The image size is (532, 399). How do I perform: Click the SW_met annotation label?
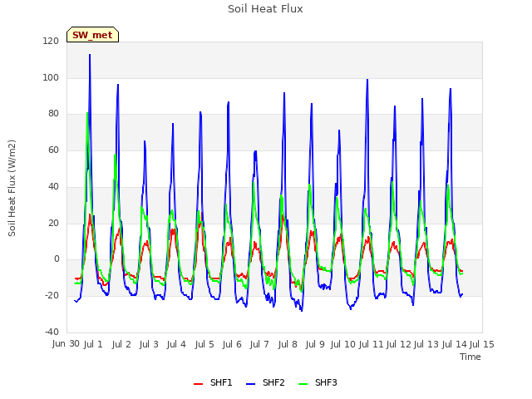pos(92,35)
